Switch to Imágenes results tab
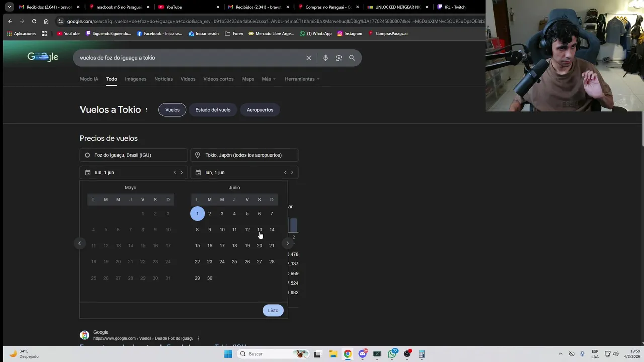Image resolution: width=644 pixels, height=362 pixels. [136, 79]
